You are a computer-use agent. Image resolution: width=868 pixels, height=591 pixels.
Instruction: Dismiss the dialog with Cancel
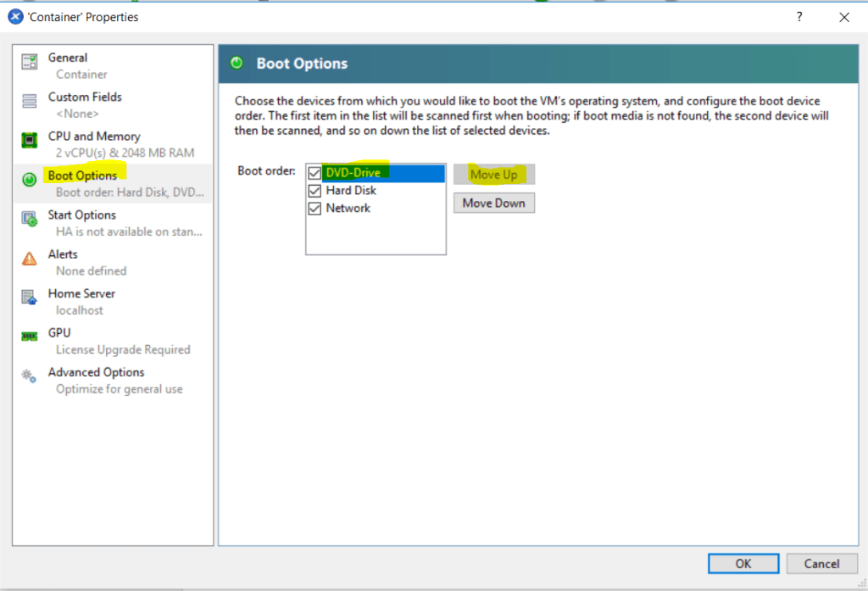click(821, 563)
